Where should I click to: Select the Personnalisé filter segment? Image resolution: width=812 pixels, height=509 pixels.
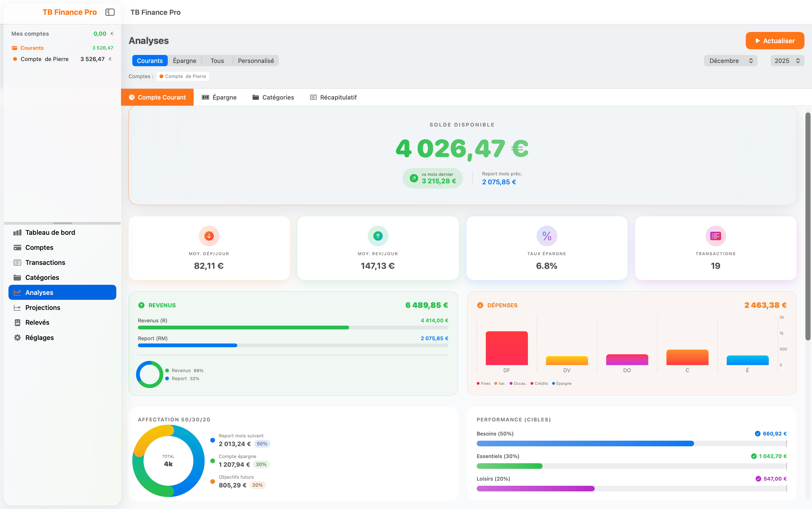click(x=256, y=61)
